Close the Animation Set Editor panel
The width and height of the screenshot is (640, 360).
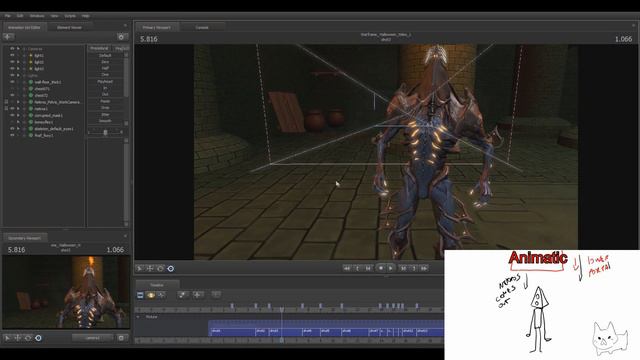pyautogui.click(x=125, y=26)
